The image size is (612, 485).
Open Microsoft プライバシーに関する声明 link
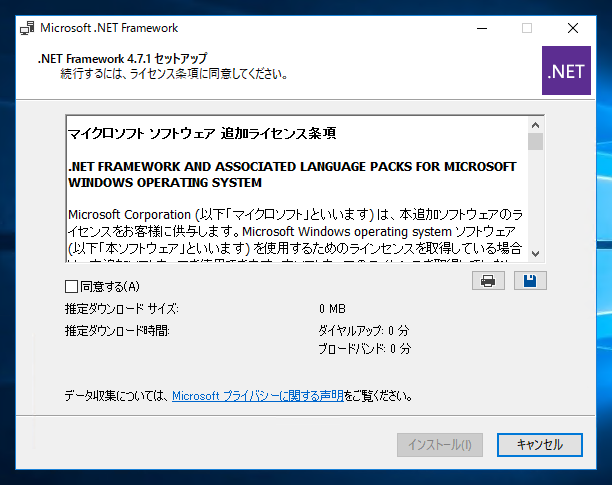click(x=258, y=396)
